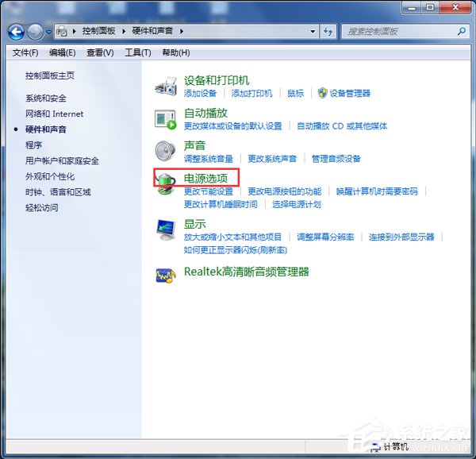The height and width of the screenshot is (459, 476).
Task: Open the 显示 heading
Action: [194, 224]
